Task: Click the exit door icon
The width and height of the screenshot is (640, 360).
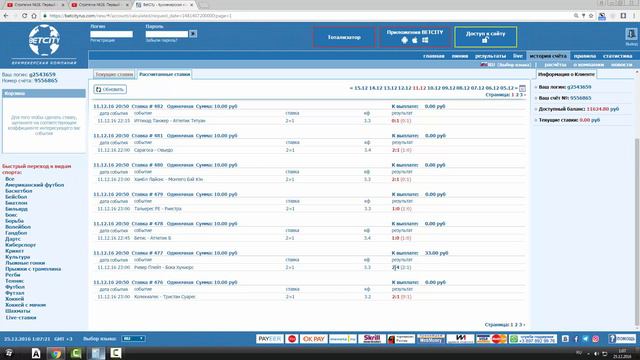Action: pyautogui.click(x=631, y=34)
